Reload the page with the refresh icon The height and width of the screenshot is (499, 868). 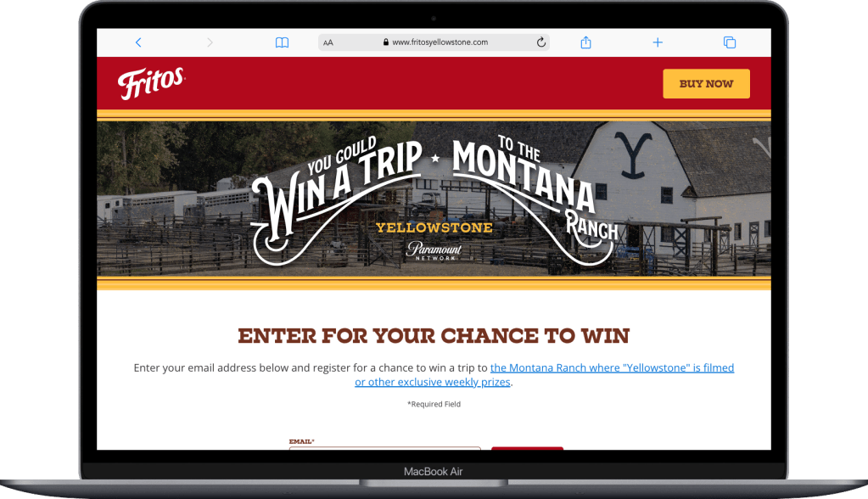(540, 42)
